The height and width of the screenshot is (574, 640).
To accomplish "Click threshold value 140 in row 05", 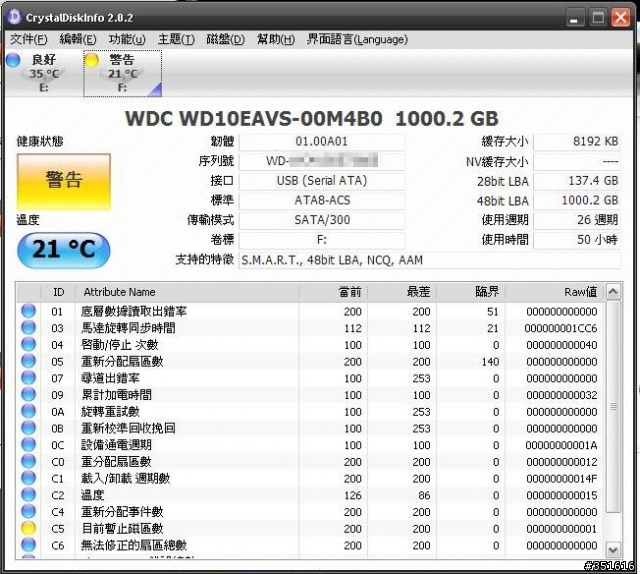I will coord(490,362).
